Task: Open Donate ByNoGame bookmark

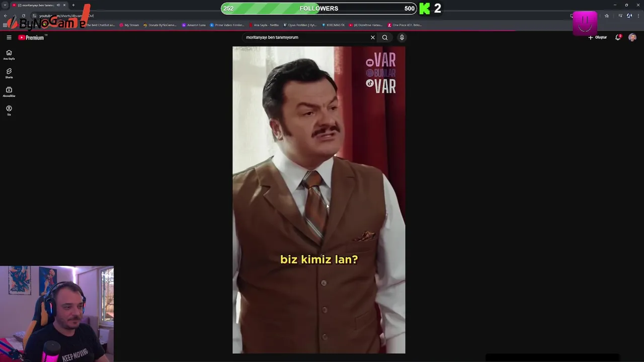Action: coord(160,25)
